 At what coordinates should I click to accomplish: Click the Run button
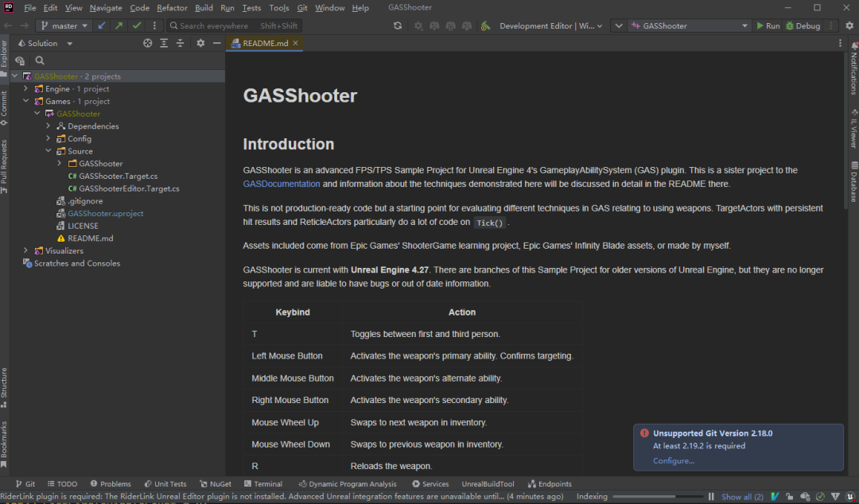click(768, 25)
